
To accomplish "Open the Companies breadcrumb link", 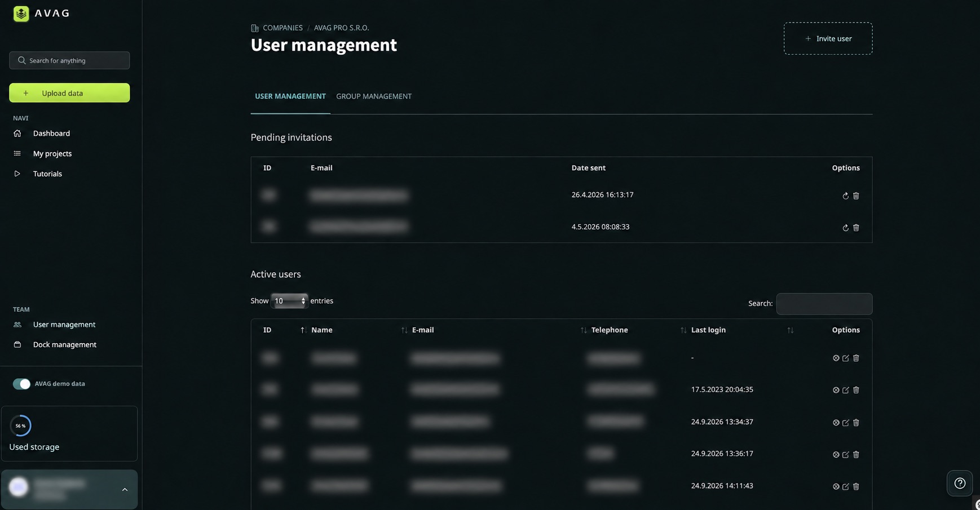I will [282, 28].
